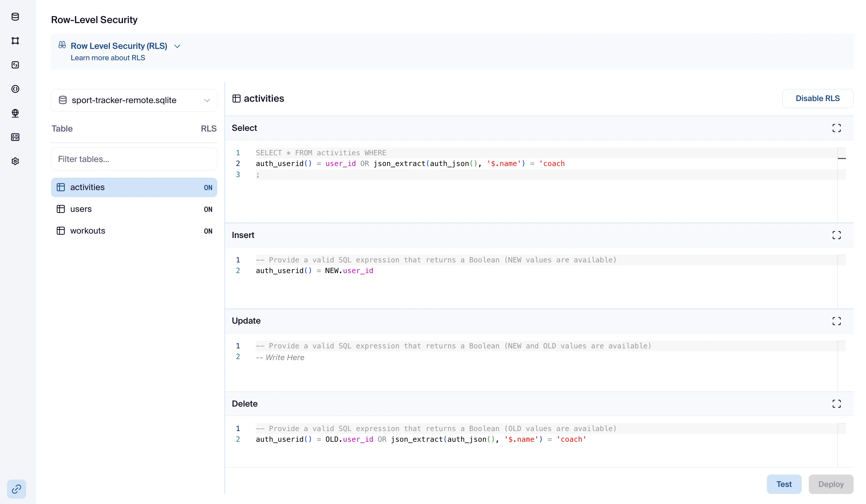Screen dimensions: 866x504
Task: Open the globe weblite sidebar icon
Action: tap(15, 113)
